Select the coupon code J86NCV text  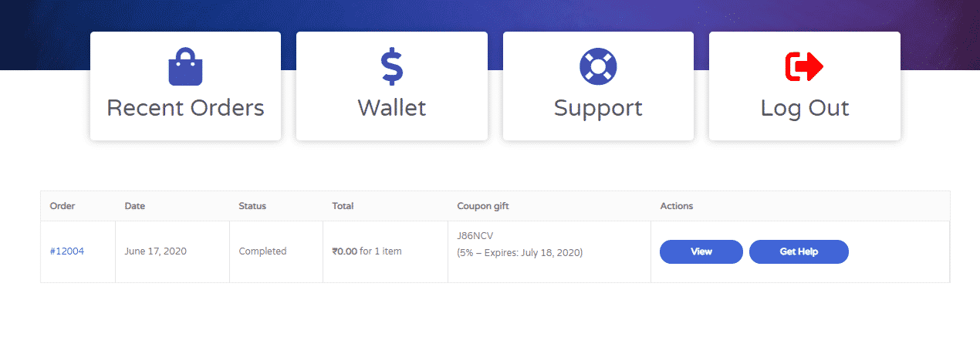(x=475, y=236)
